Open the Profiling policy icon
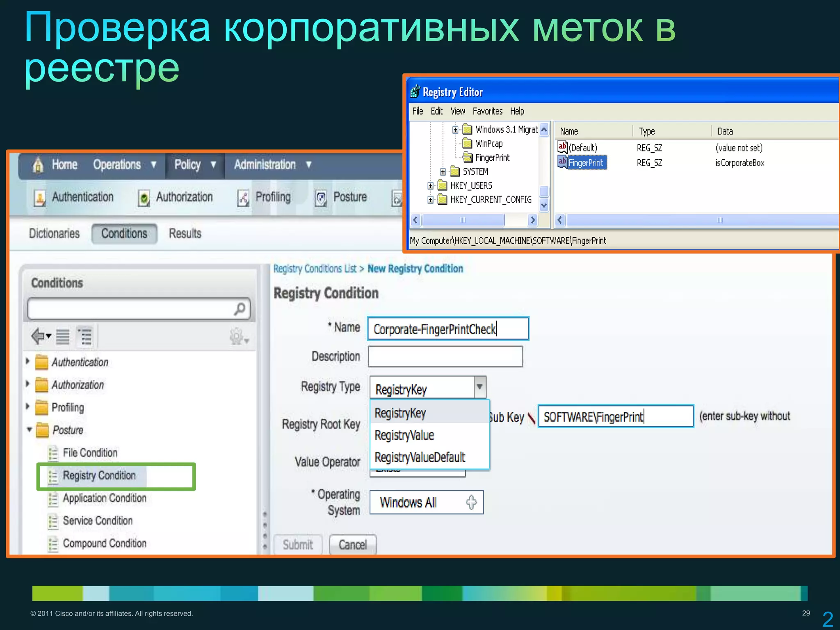This screenshot has width=840, height=630. tap(243, 198)
